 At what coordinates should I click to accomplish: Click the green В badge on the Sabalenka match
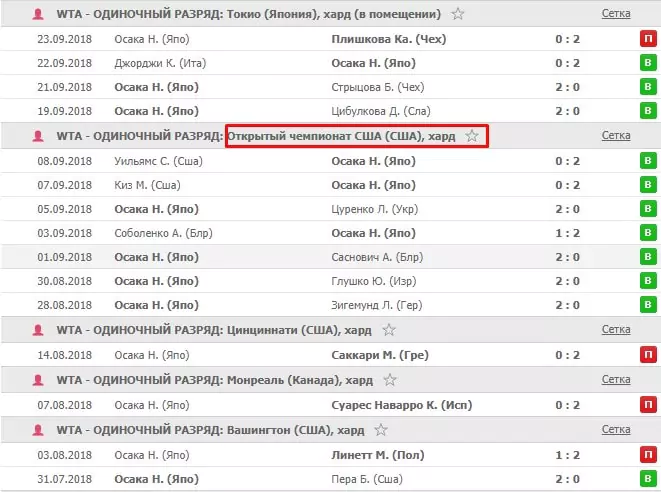point(648,233)
